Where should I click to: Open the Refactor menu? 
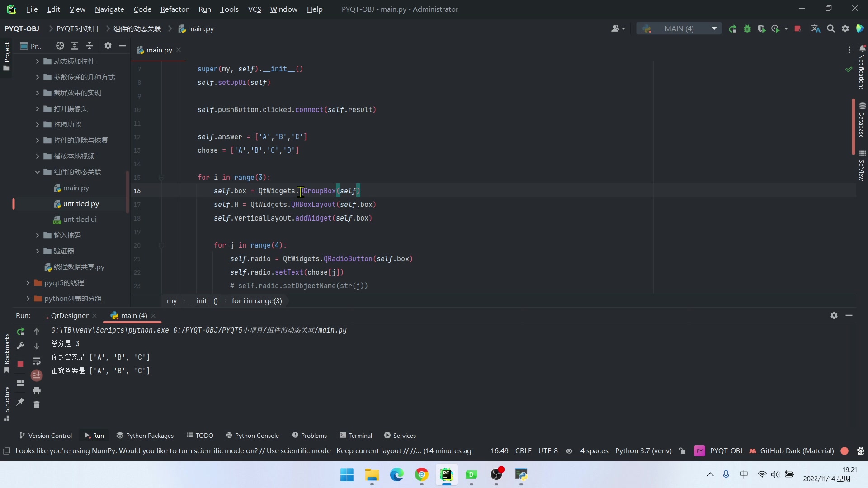pos(174,9)
